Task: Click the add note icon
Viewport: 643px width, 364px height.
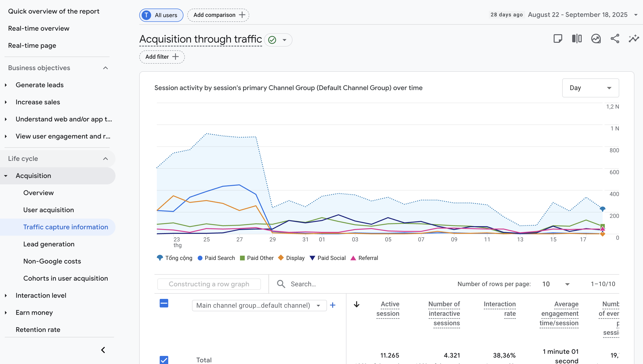Action: 558,39
